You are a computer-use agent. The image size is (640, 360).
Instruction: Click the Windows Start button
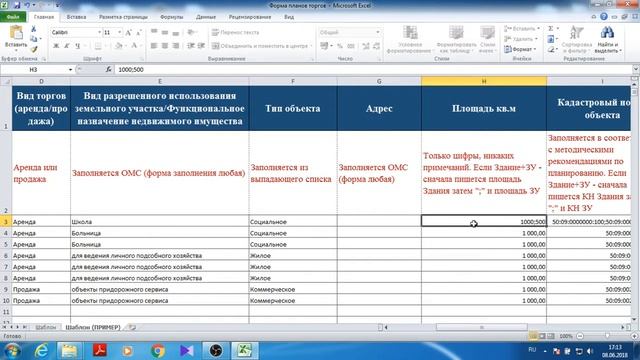tap(12, 351)
